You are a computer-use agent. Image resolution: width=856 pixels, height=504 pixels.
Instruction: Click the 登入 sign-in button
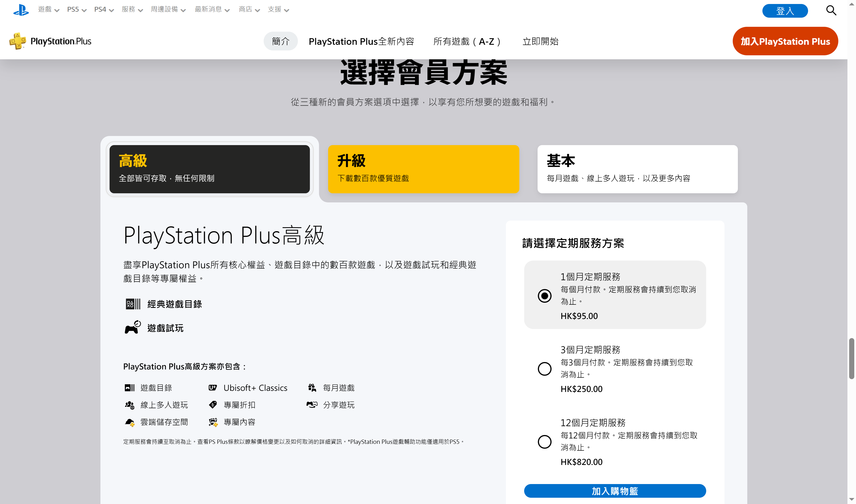pos(785,11)
